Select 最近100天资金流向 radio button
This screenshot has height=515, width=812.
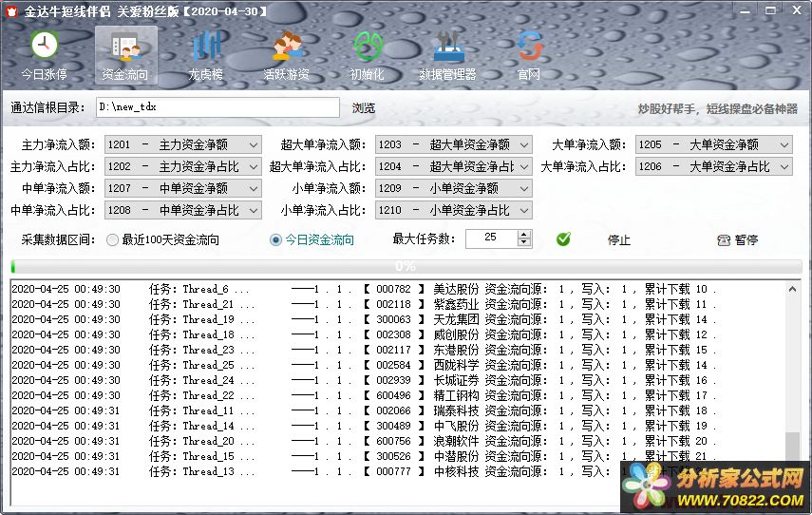[112, 239]
